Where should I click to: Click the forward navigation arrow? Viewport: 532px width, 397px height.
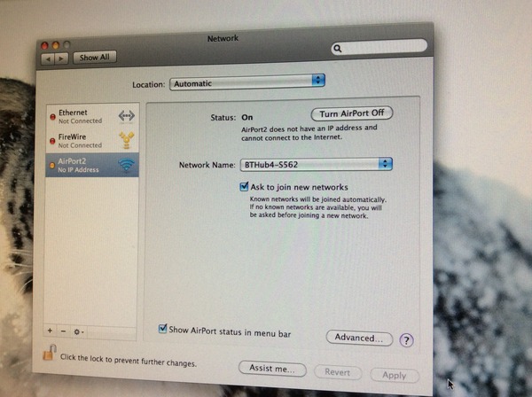[x=61, y=58]
